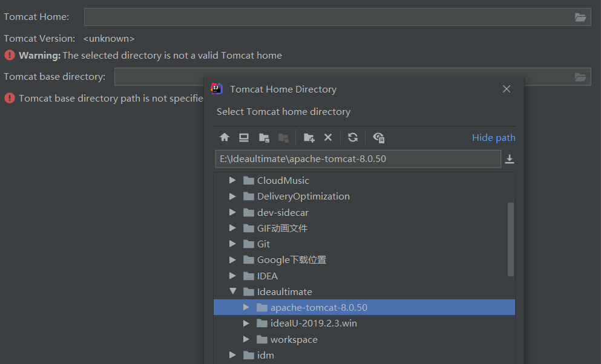Collapse the Ideaultimate folder
601x364 pixels.
(x=232, y=291)
